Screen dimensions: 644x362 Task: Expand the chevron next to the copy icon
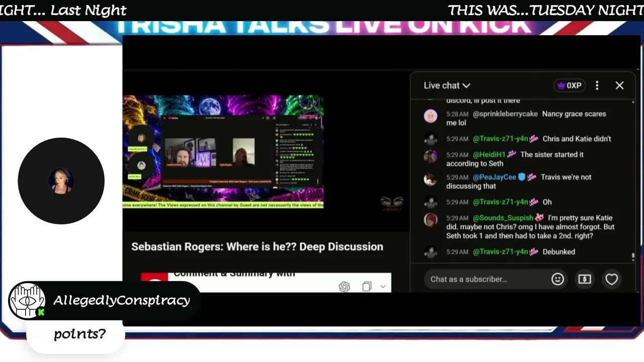(383, 287)
